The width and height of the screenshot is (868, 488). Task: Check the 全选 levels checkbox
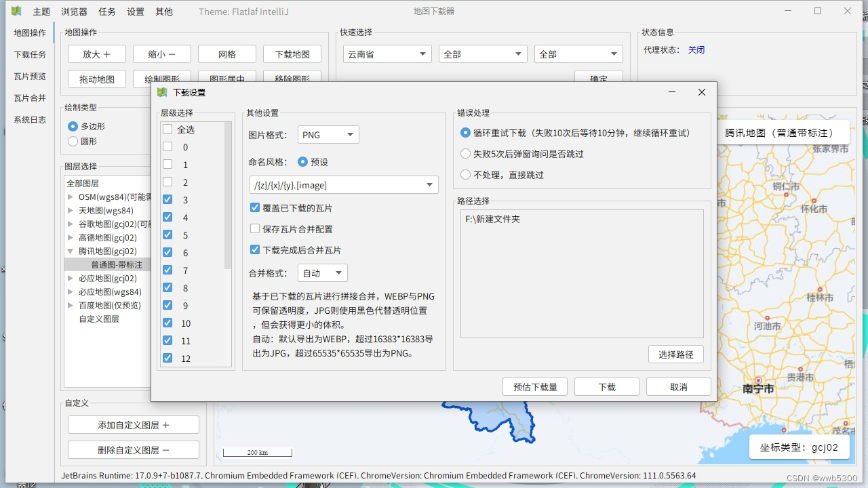pyautogui.click(x=167, y=129)
